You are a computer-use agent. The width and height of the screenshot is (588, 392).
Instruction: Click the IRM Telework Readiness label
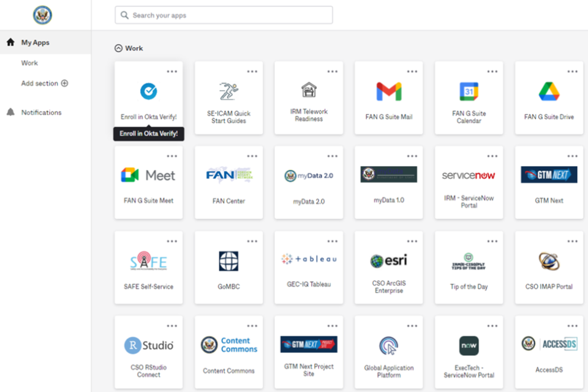pos(309,115)
